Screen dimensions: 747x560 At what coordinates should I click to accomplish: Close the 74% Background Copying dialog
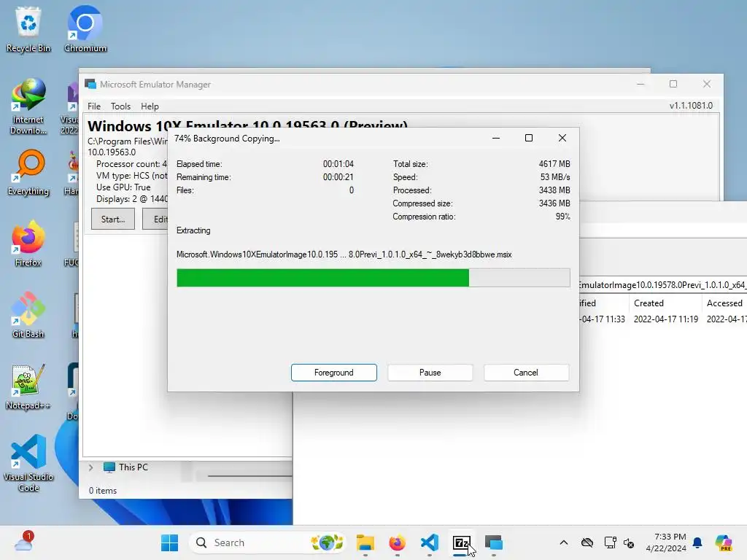click(562, 138)
